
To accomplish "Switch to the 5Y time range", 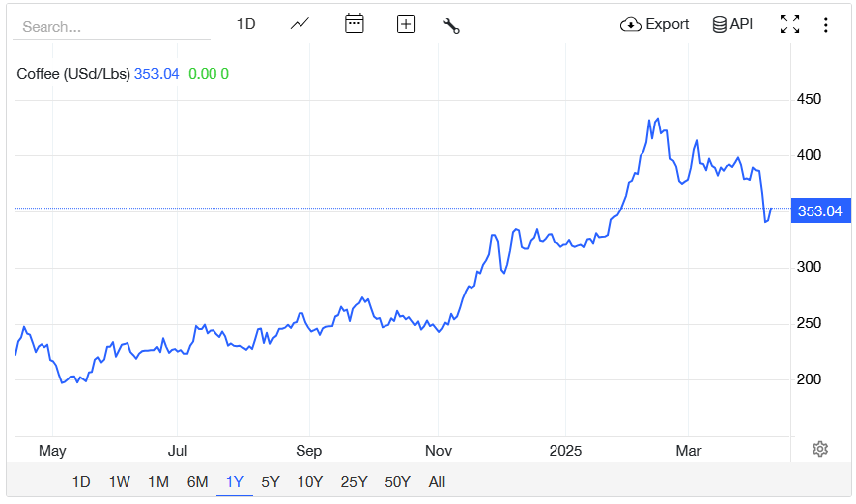I will [x=270, y=482].
